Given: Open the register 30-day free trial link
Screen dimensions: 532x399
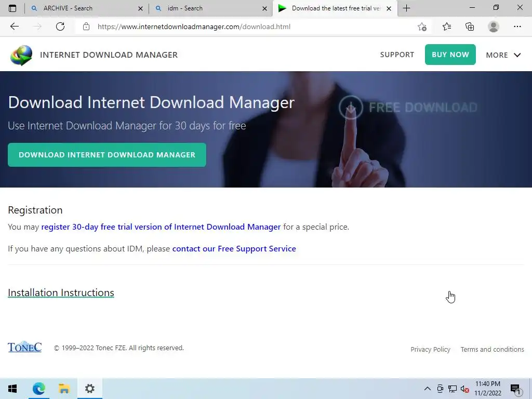Looking at the screenshot, I should (161, 227).
